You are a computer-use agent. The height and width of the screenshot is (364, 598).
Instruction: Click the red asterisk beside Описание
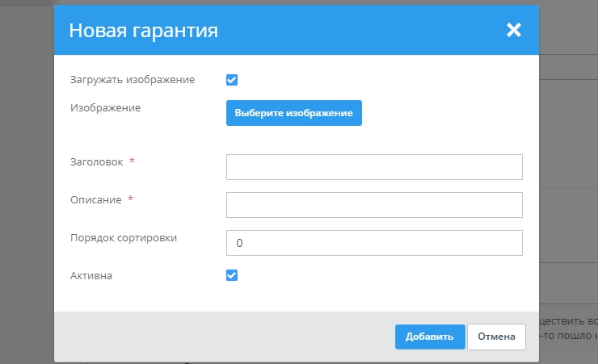130,199
